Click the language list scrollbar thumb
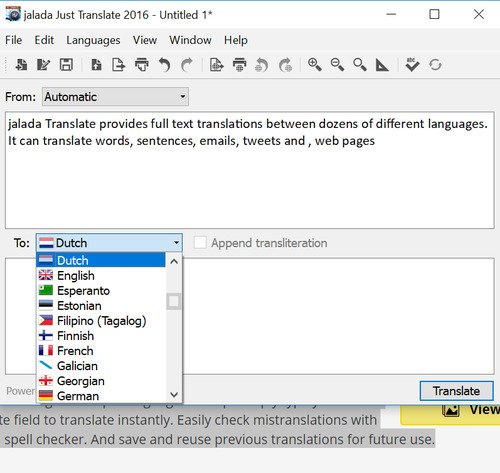Screen dimensions: 500x473 click(x=174, y=301)
